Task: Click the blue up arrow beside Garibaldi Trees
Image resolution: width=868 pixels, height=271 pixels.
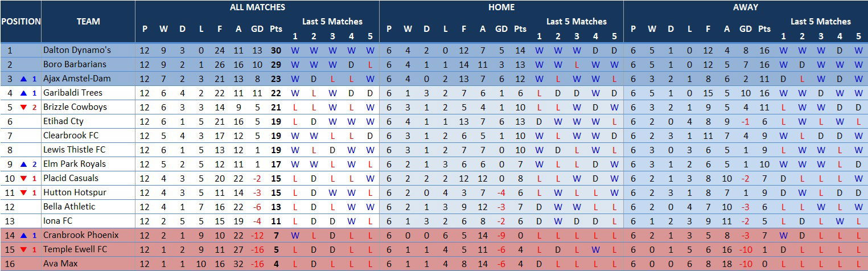Action: click(x=23, y=93)
